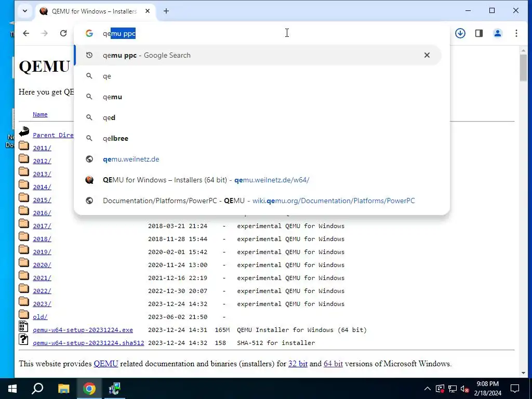The width and height of the screenshot is (532, 399).
Task: Click the network tray icon
Action: click(453, 389)
